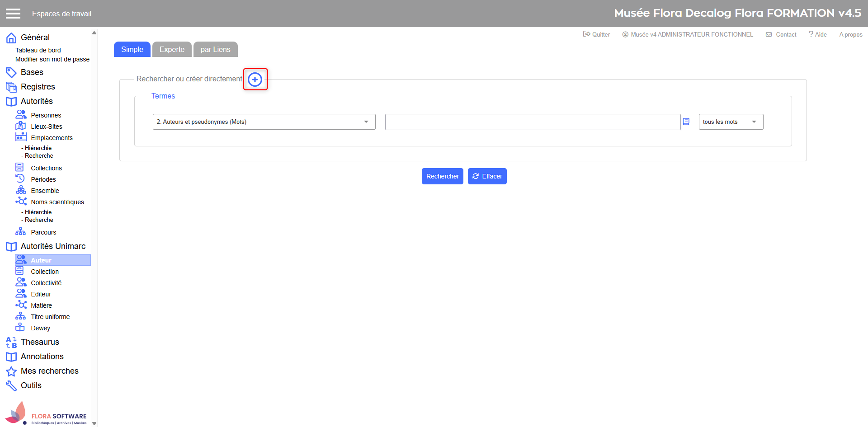Open the hamburger menu icon
This screenshot has height=427, width=868.
(13, 14)
